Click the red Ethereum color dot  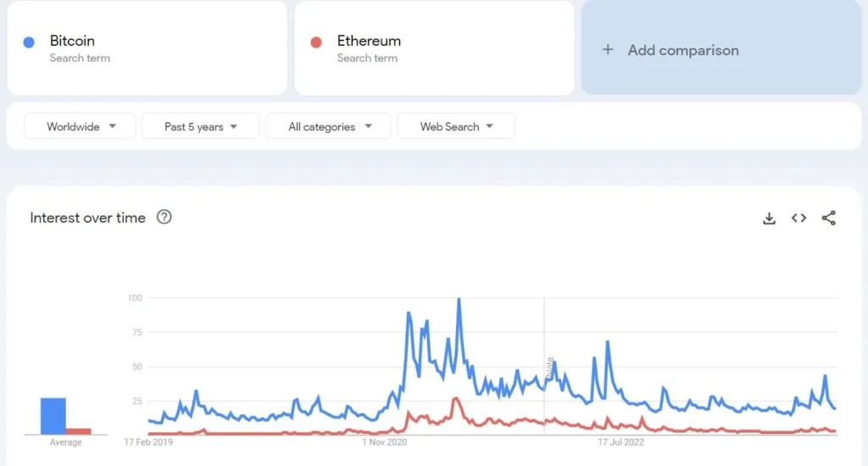316,42
